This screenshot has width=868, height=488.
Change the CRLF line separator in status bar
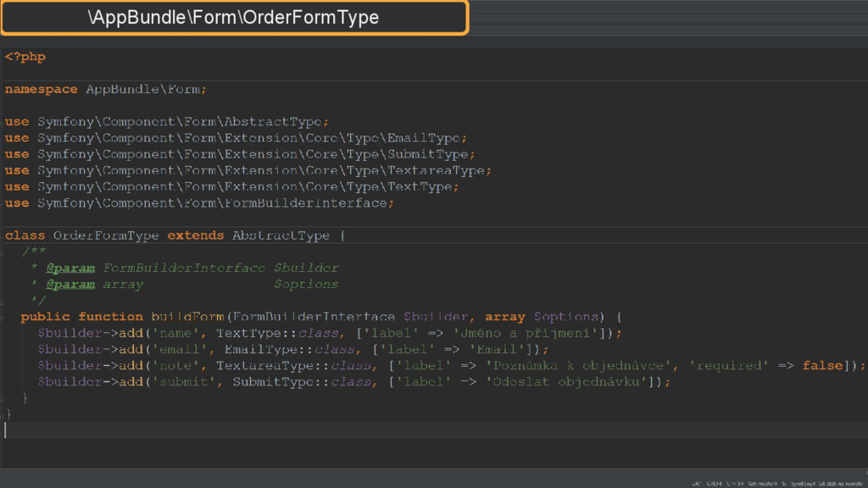tap(714, 484)
